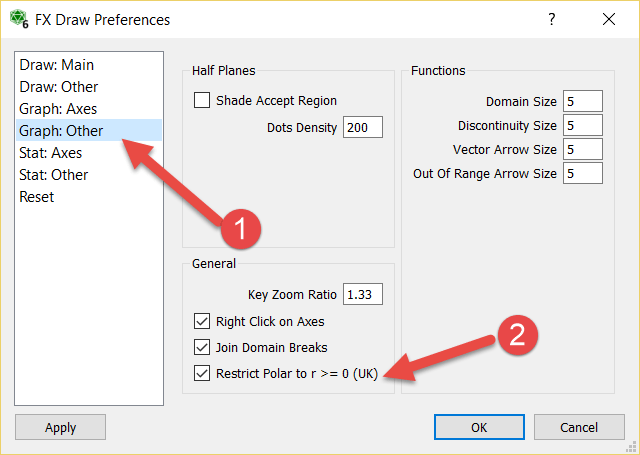640x455 pixels.
Task: Confirm with the OK button
Action: [x=479, y=427]
